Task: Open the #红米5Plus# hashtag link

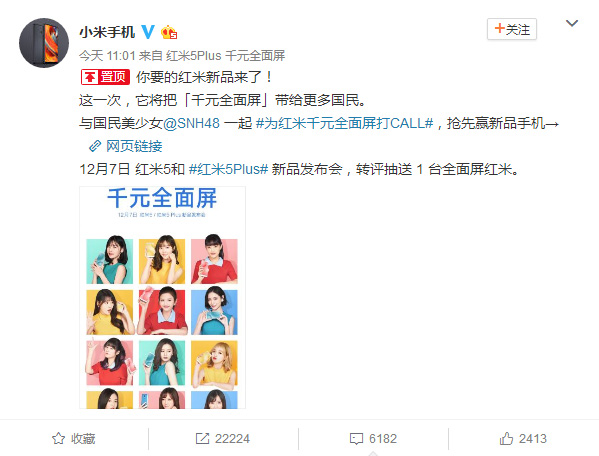Action: coord(228,169)
